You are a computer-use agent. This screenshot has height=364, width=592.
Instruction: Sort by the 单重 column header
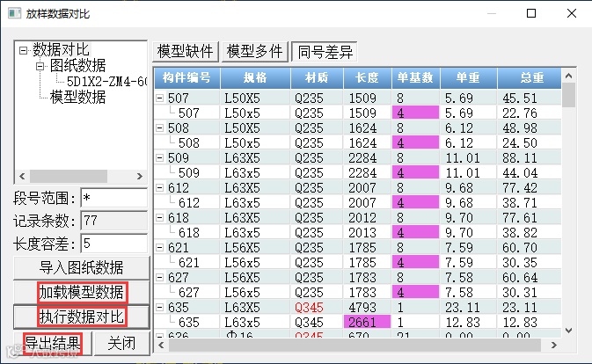(469, 77)
